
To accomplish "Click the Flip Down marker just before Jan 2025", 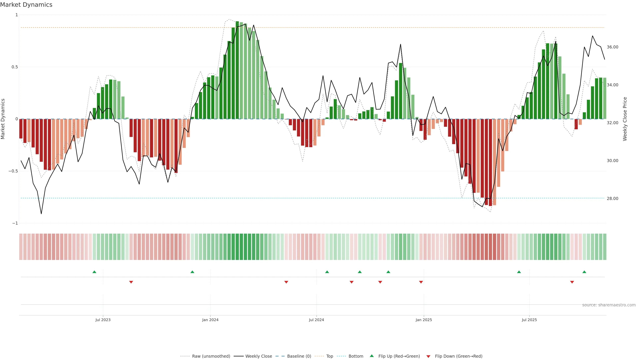I will pos(421,282).
